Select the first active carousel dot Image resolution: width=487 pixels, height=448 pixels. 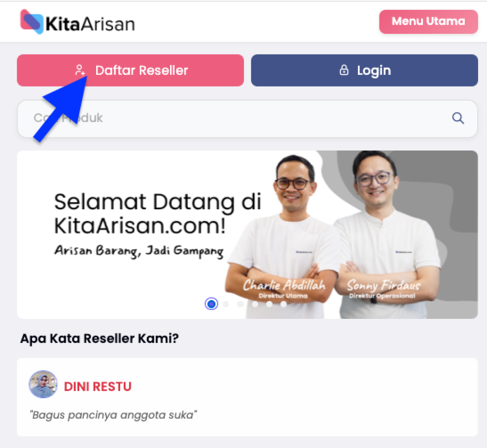[211, 304]
